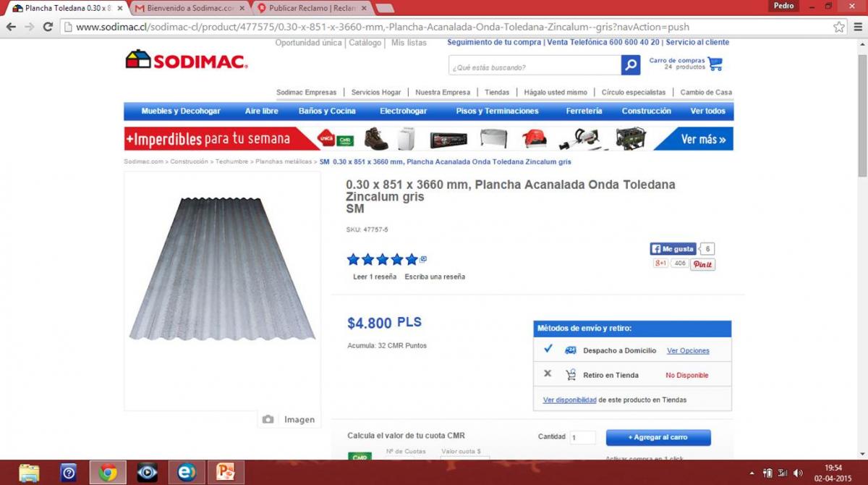Click the browser address bar
The height and width of the screenshot is (485, 868).
coord(446,27)
